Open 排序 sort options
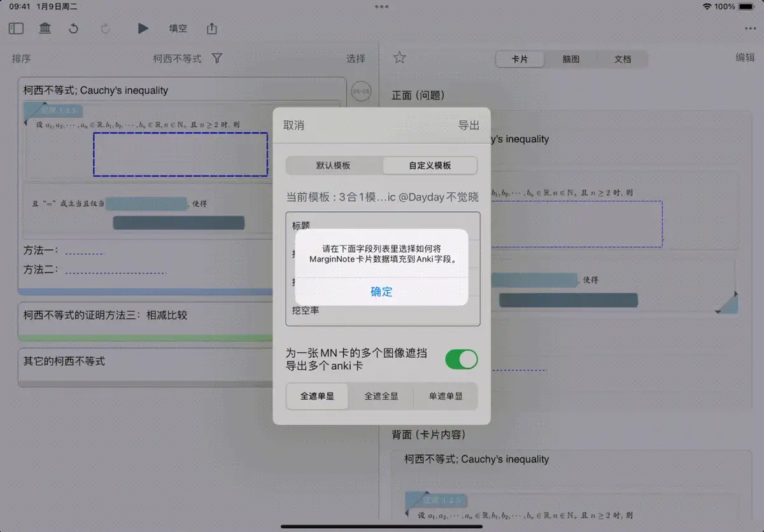The height and width of the screenshot is (532, 764). (x=21, y=59)
